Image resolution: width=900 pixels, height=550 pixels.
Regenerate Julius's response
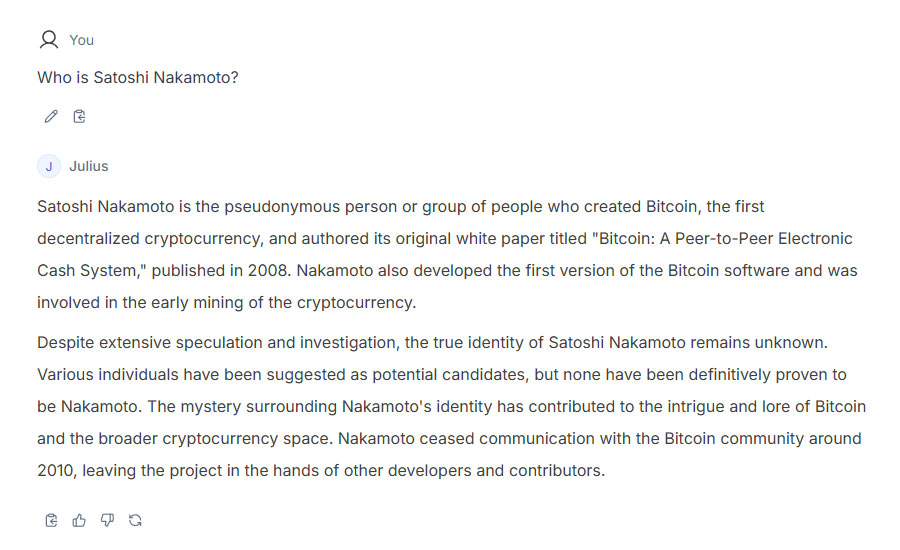tap(135, 520)
